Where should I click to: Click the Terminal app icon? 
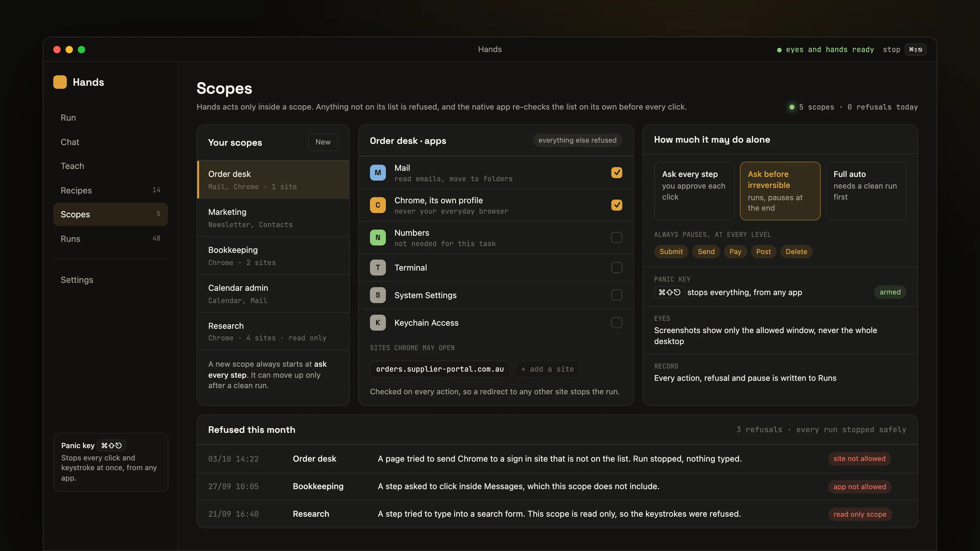click(377, 267)
